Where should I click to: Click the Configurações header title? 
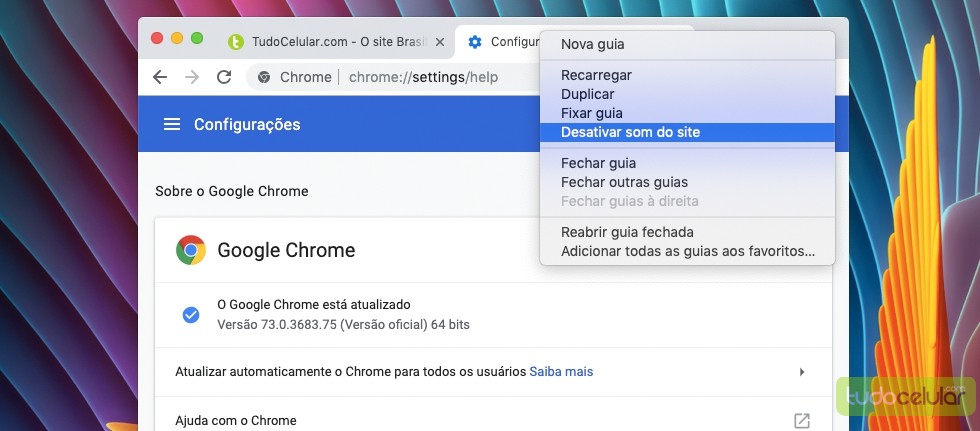[x=247, y=124]
